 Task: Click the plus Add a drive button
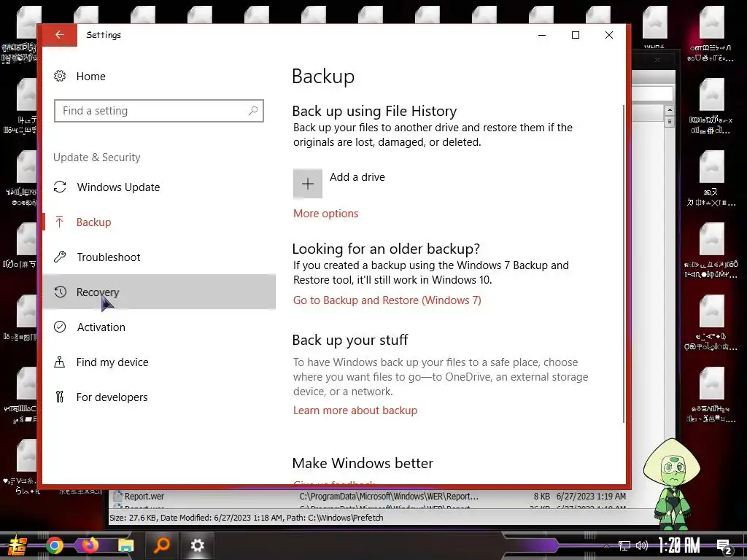coord(307,183)
